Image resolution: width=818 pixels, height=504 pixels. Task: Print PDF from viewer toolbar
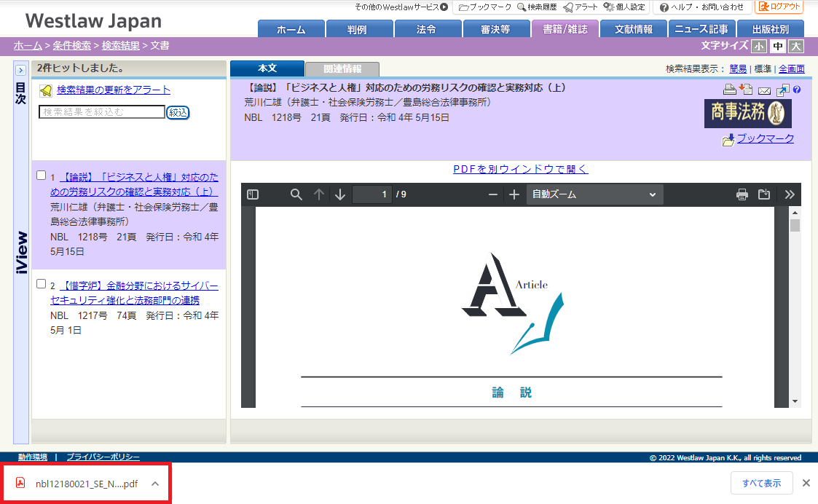click(x=742, y=194)
